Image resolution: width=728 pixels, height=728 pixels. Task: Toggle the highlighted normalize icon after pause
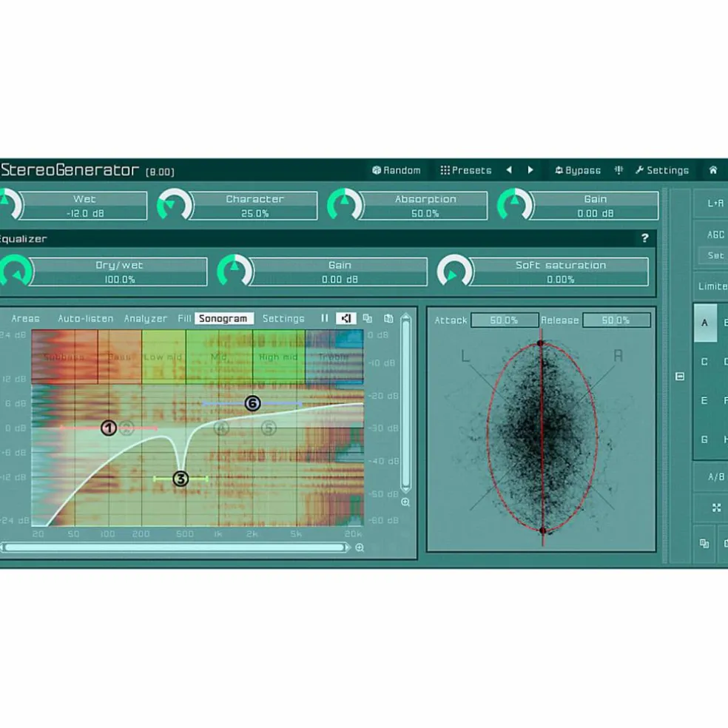[346, 318]
